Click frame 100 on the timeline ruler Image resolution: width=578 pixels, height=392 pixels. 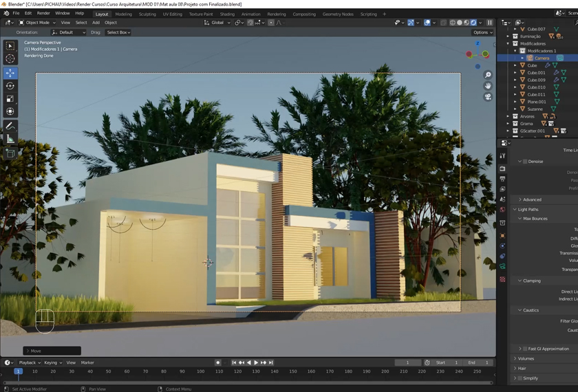pos(200,371)
